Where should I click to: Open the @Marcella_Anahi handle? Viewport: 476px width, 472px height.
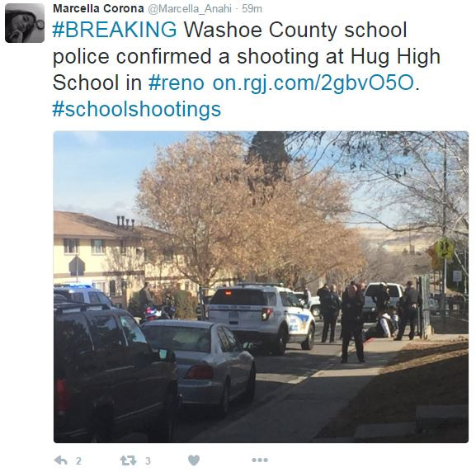(190, 9)
